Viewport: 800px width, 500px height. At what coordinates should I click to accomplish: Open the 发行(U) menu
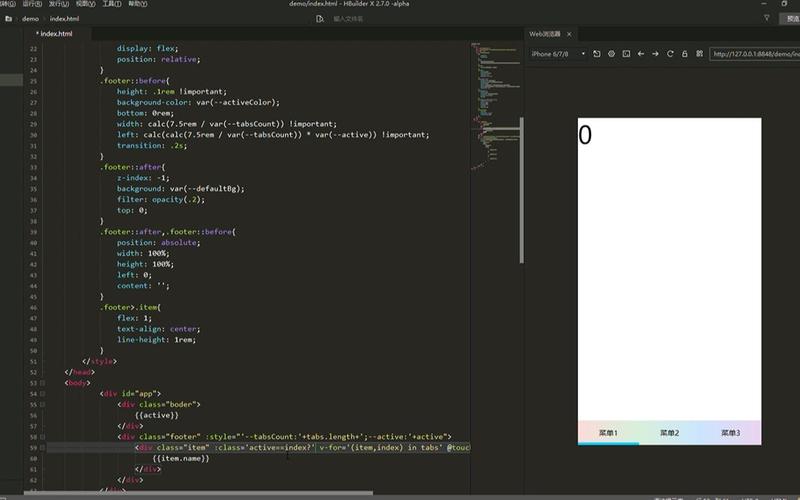(x=59, y=4)
